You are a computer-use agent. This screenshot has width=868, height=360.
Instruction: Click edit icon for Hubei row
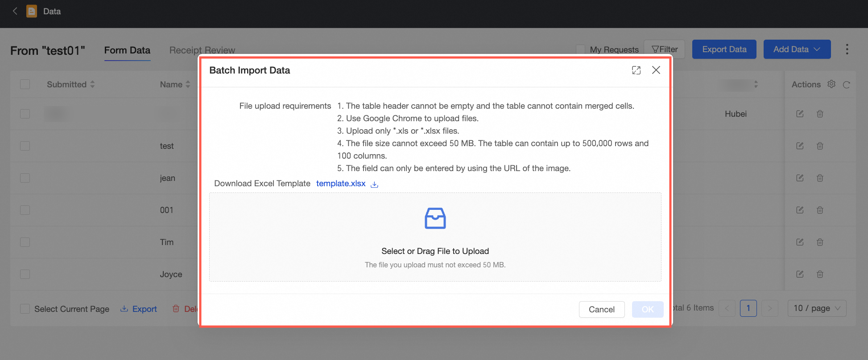coord(800,114)
